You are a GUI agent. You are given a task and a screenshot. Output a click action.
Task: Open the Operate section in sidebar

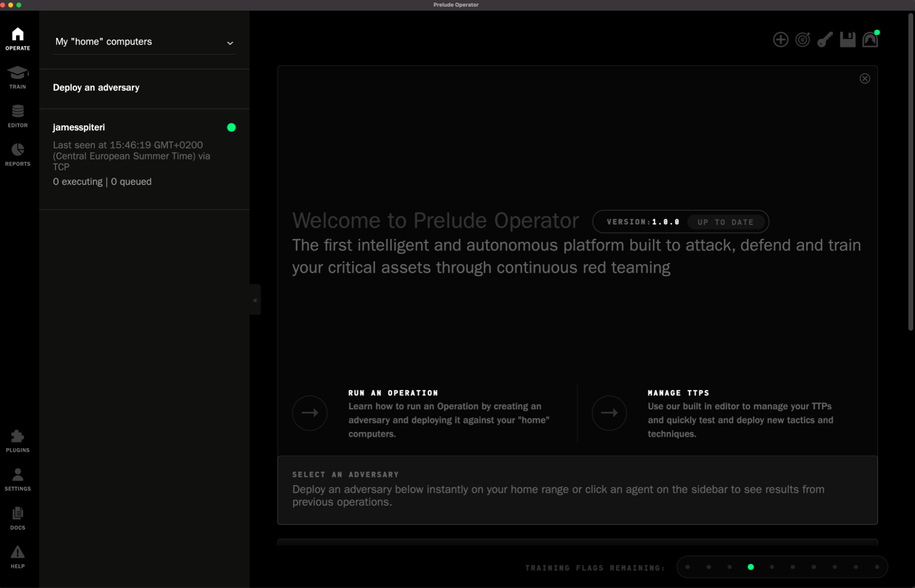(18, 38)
